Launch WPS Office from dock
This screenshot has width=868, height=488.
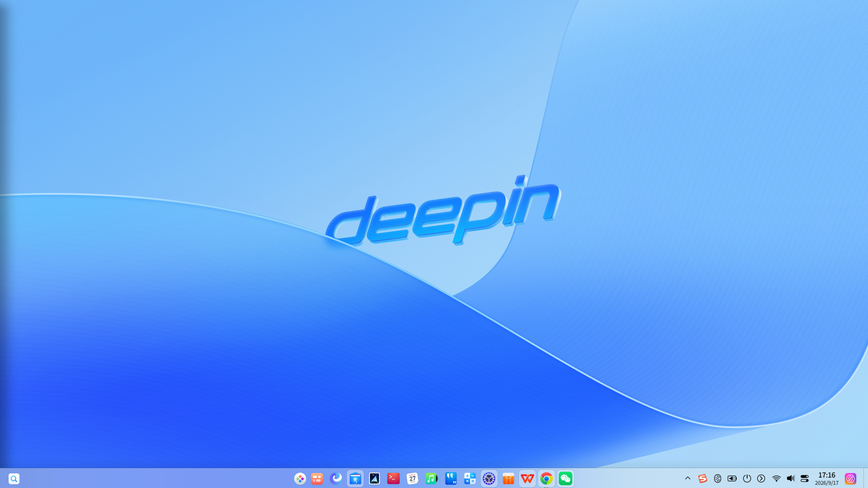[528, 478]
